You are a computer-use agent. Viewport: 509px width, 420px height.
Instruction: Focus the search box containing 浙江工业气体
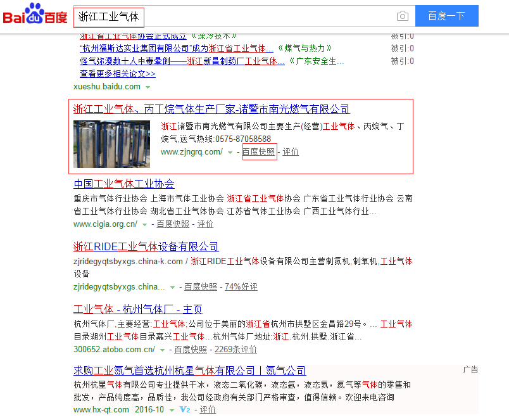pos(234,16)
